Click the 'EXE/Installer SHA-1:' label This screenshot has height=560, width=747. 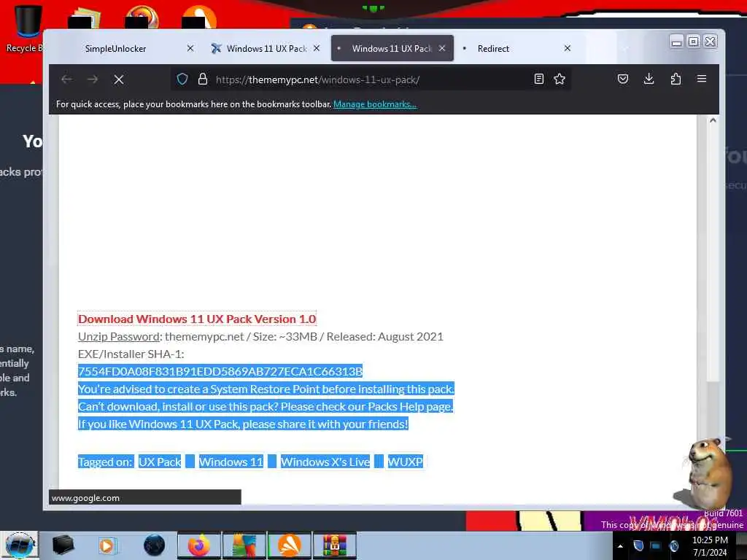pos(131,354)
